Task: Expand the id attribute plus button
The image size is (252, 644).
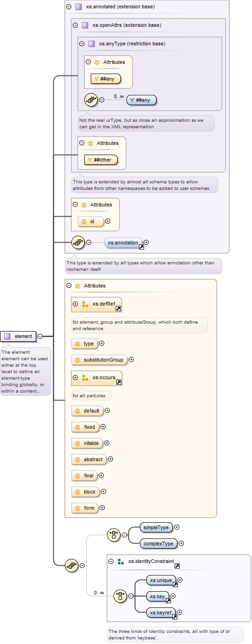Action: [108, 221]
